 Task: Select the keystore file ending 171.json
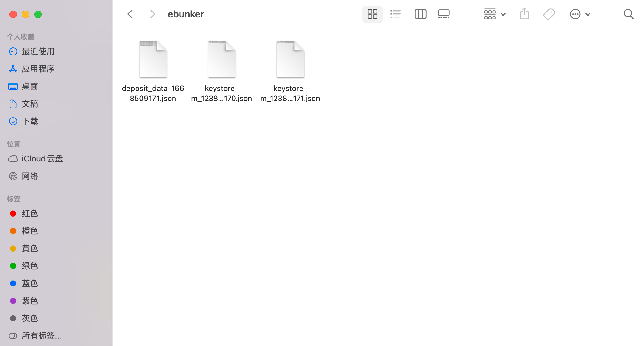click(290, 59)
